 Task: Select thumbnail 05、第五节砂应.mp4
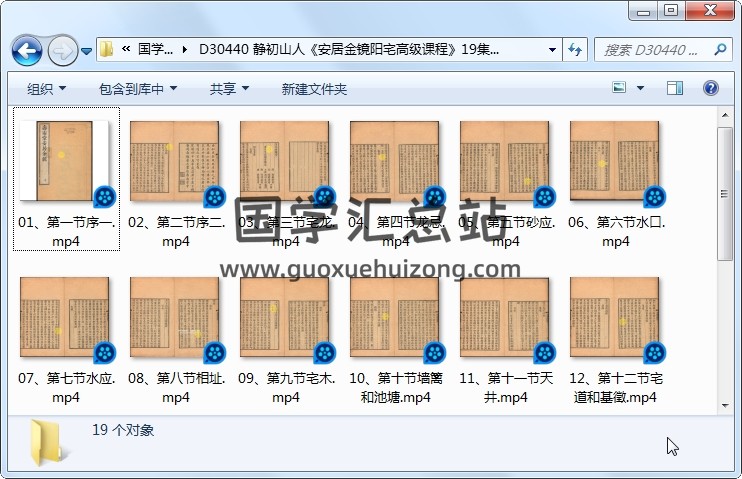tap(504, 161)
